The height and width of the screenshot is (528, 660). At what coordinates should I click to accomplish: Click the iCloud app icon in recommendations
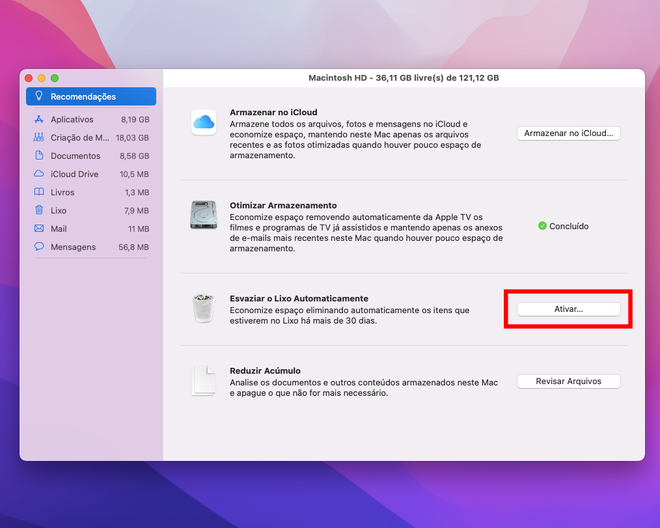[x=204, y=123]
